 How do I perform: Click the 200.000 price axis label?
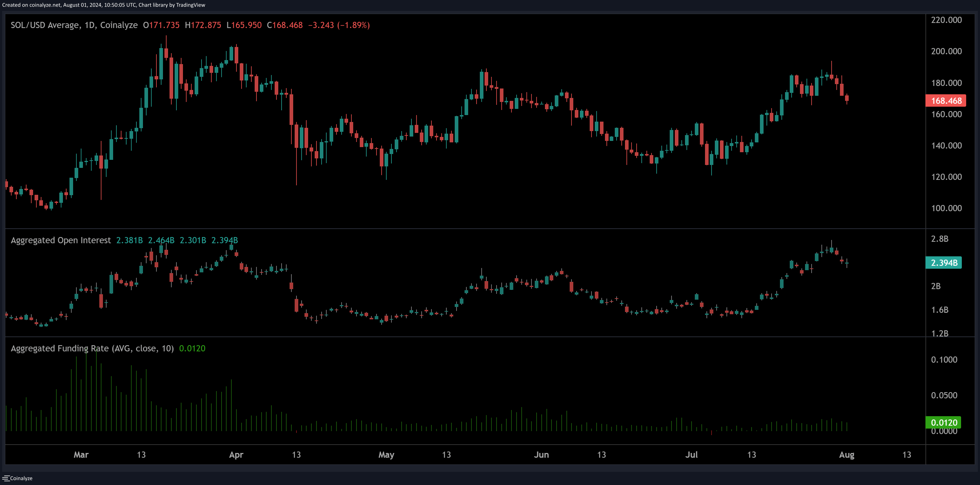pos(946,51)
